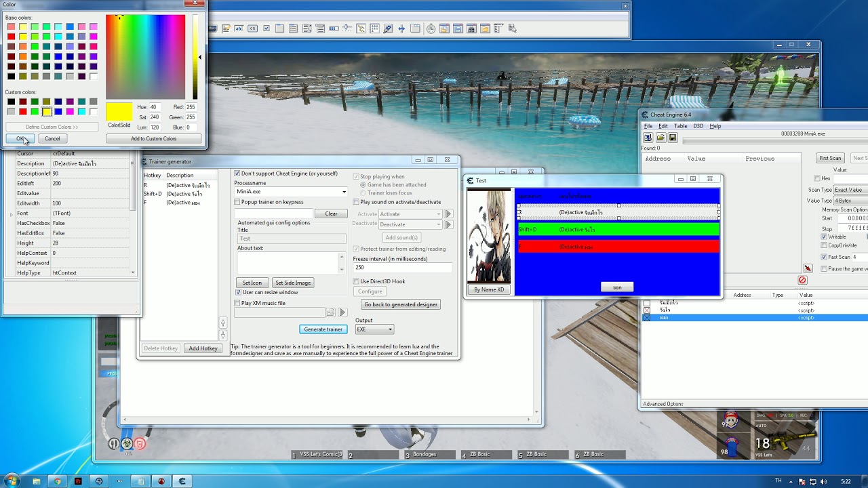Select the timer clock component icon
Image resolution: width=868 pixels, height=488 pixels.
(431, 28)
